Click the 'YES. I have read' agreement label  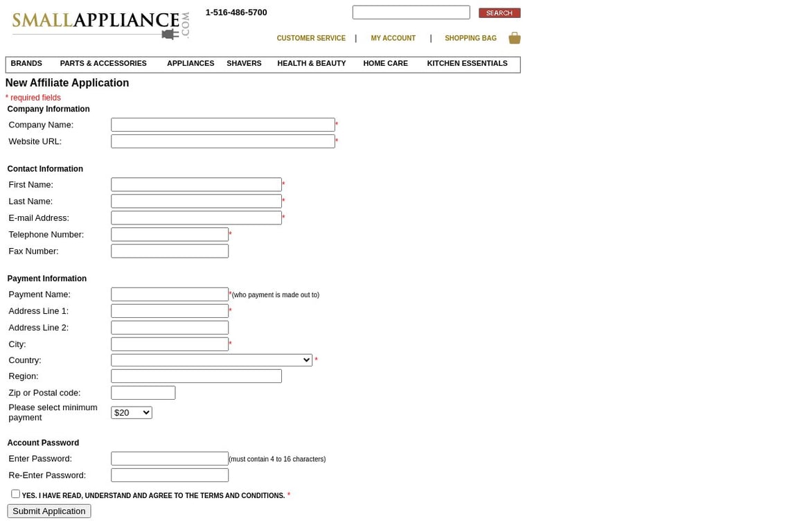click(153, 495)
